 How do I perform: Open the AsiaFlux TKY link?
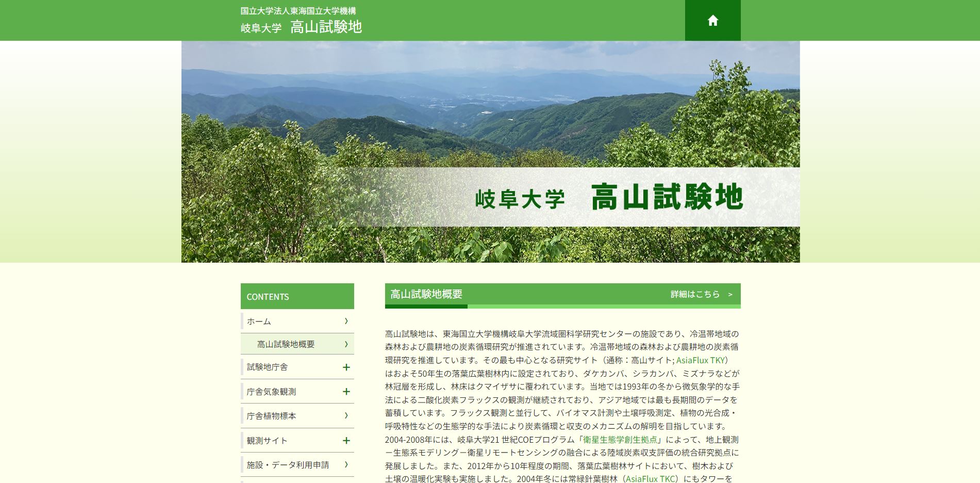click(700, 360)
